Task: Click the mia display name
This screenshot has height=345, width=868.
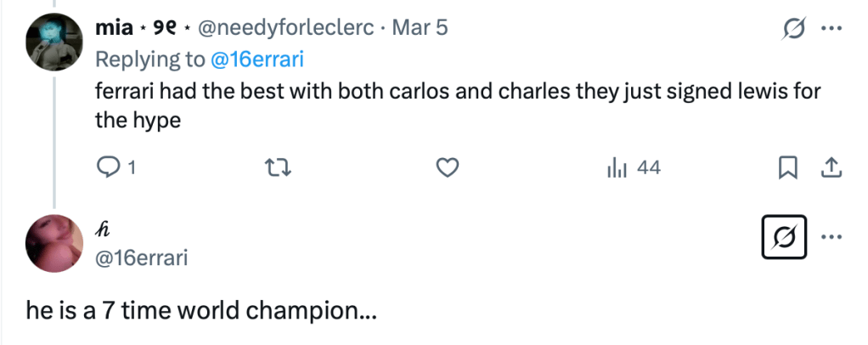Action: (114, 28)
